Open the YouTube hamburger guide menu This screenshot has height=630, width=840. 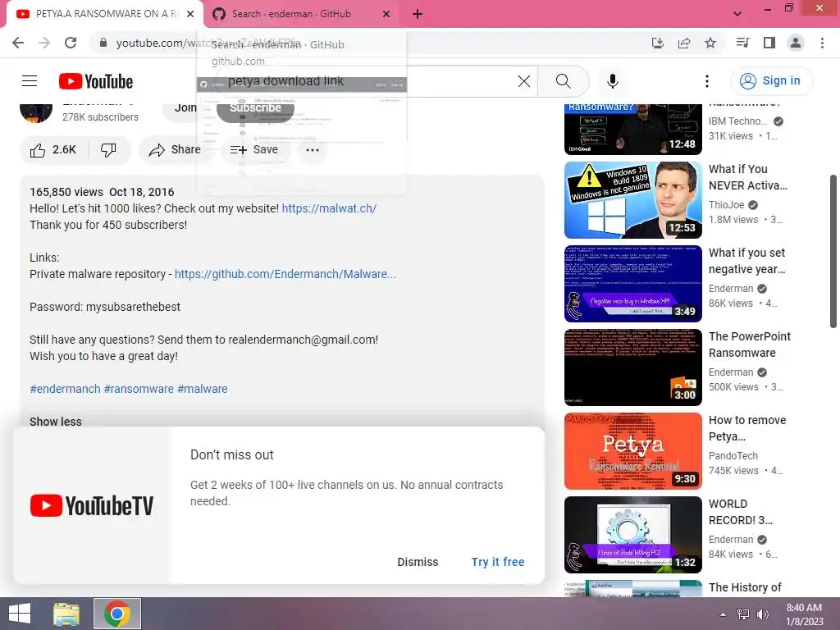click(30, 81)
